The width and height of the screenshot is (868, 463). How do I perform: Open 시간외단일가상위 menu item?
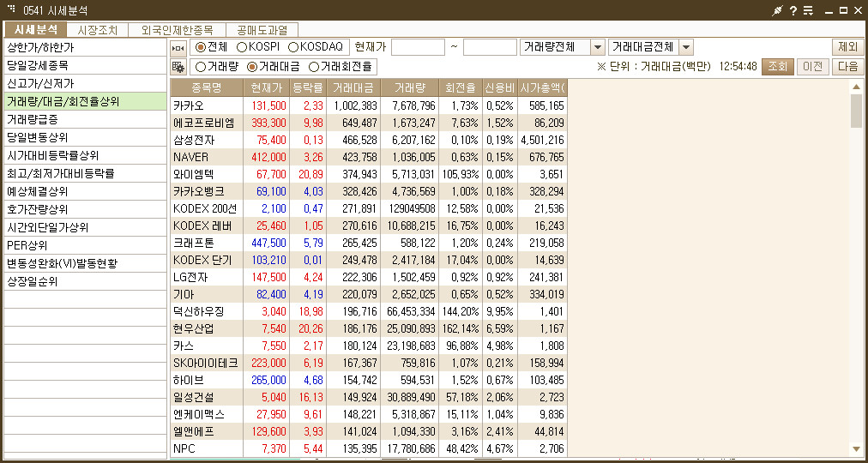point(85,228)
